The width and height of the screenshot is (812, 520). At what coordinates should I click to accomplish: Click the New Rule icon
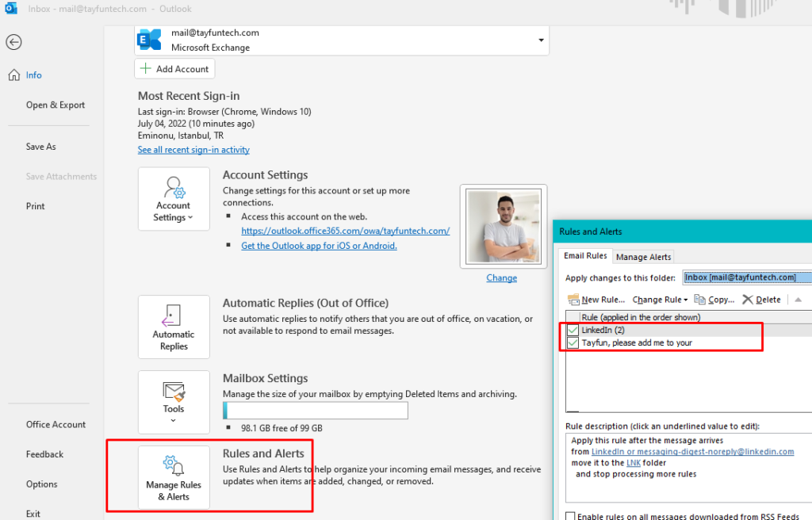(573, 300)
